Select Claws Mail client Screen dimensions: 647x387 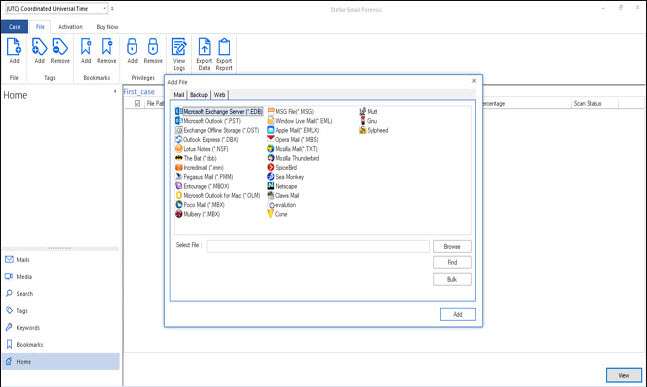(x=283, y=196)
